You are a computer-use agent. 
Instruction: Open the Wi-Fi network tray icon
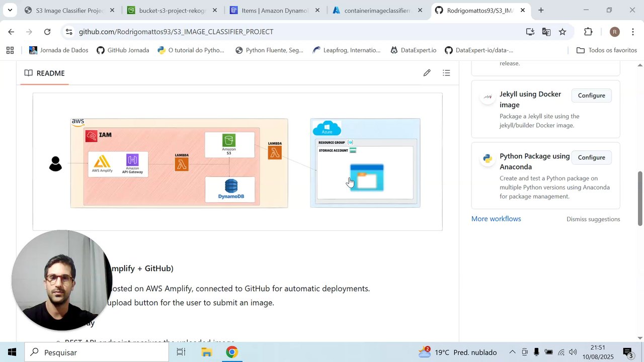[x=561, y=352]
